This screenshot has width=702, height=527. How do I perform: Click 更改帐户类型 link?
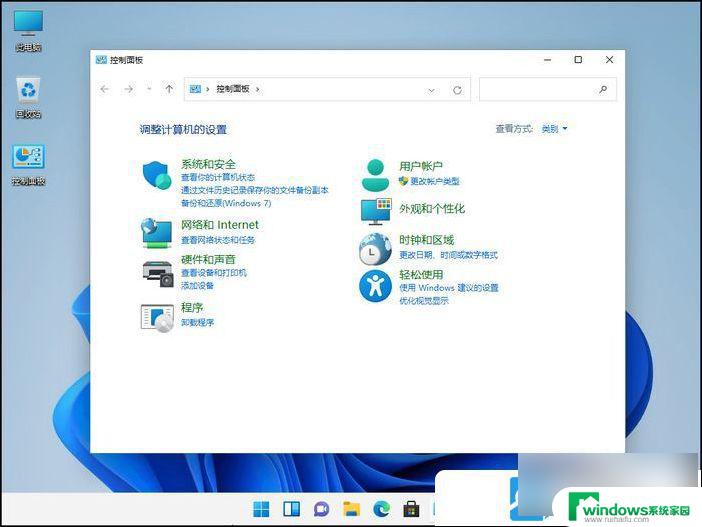(435, 181)
